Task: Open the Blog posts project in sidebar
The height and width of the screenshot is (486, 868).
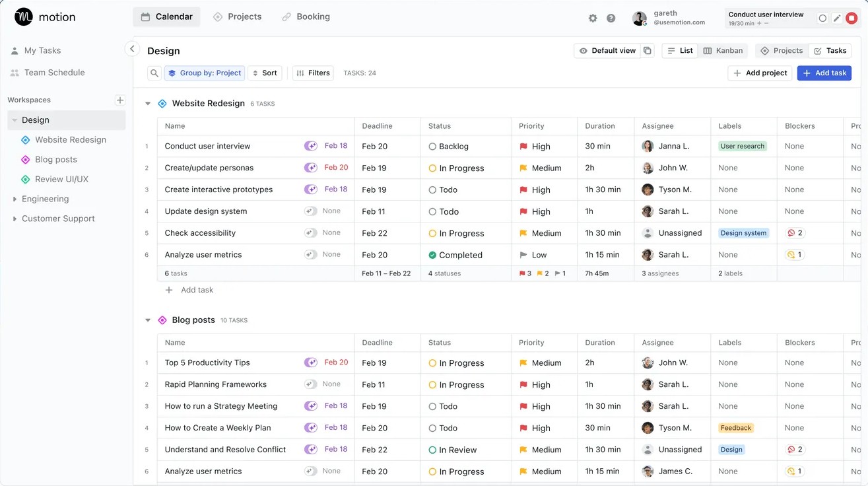Action: [x=56, y=159]
